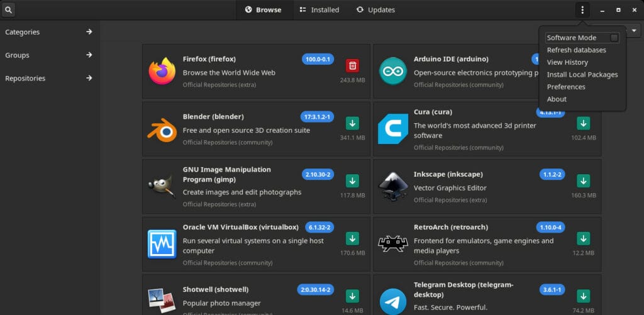Click Firefox size label 243.8 MB
The width and height of the screenshot is (644, 315).
click(352, 80)
